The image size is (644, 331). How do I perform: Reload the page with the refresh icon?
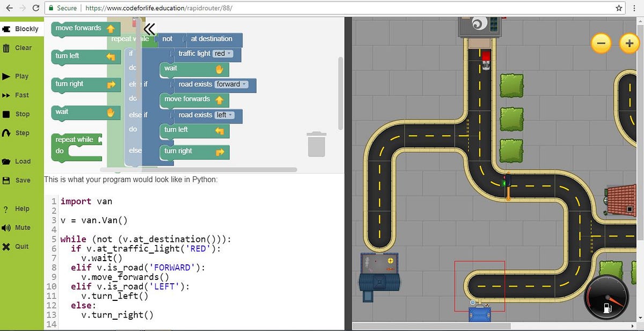click(x=35, y=8)
